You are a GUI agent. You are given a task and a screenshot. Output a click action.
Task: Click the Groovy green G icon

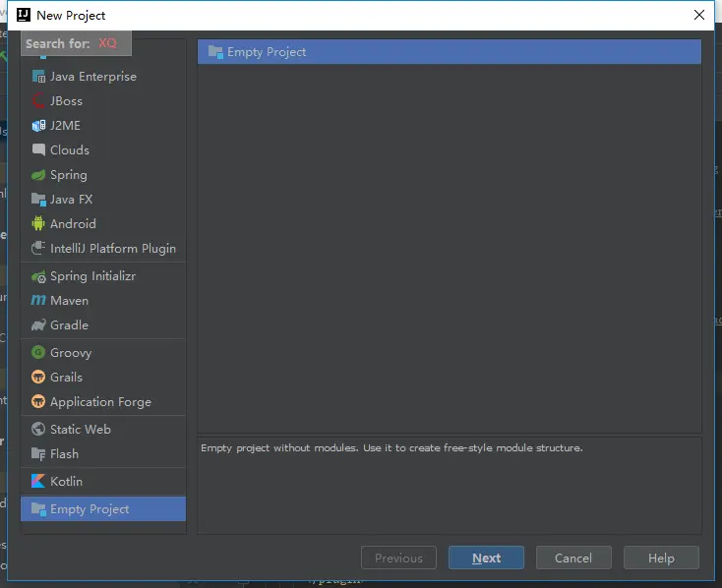pos(38,352)
